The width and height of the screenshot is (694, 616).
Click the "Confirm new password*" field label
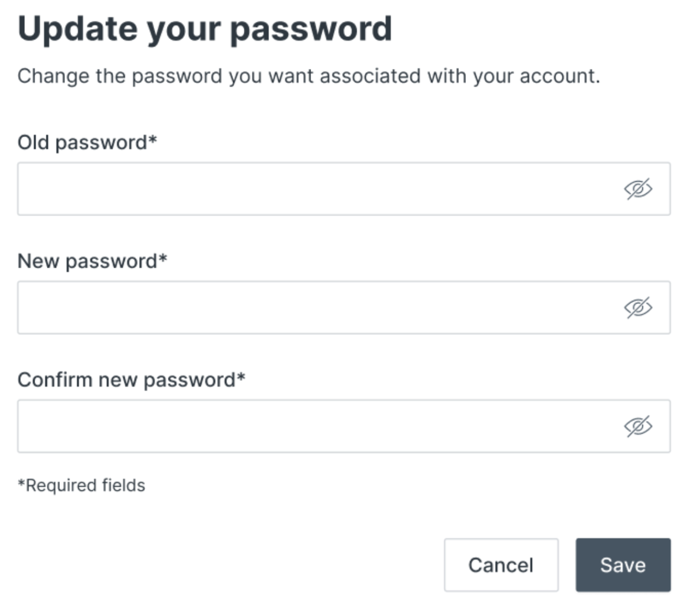(131, 380)
